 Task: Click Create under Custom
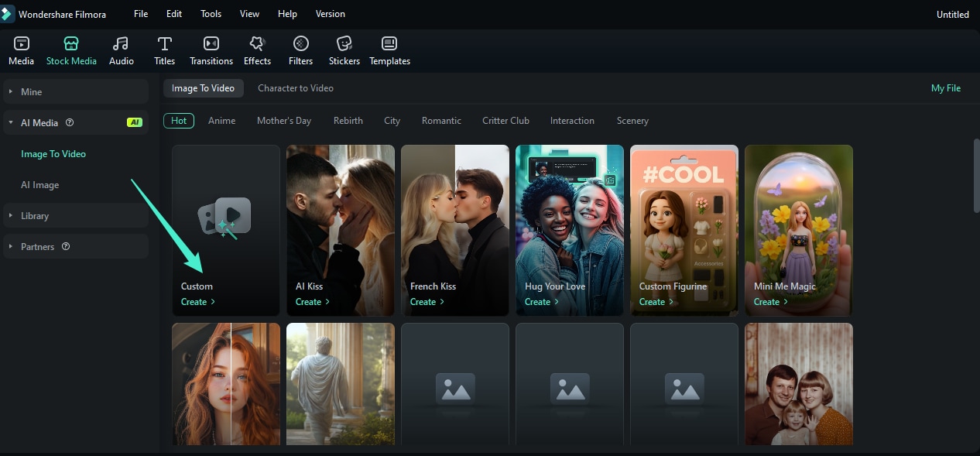point(198,302)
